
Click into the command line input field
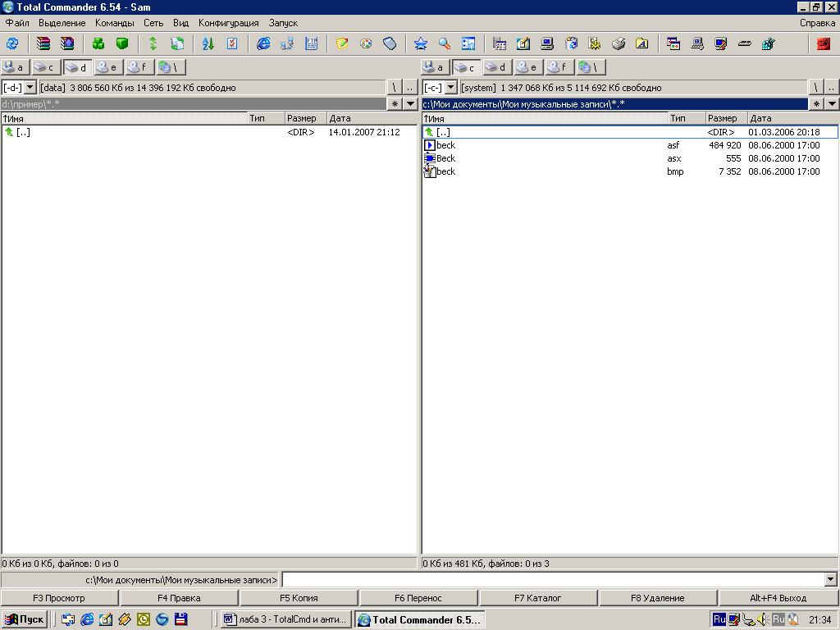[x=554, y=579]
